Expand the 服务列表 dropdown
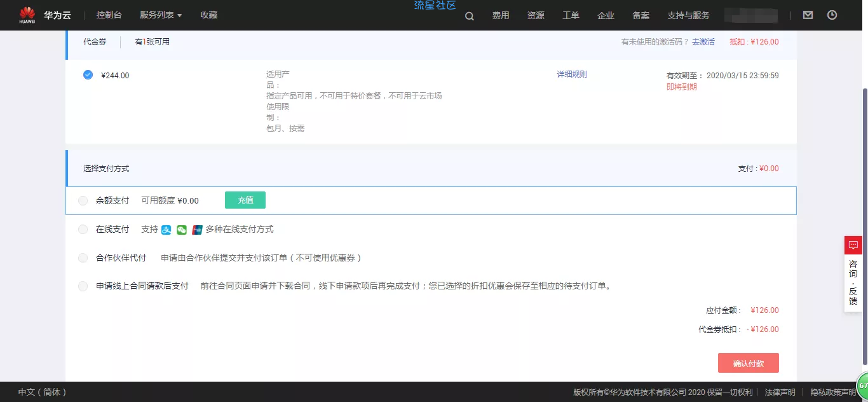This screenshot has width=868, height=402. [161, 15]
